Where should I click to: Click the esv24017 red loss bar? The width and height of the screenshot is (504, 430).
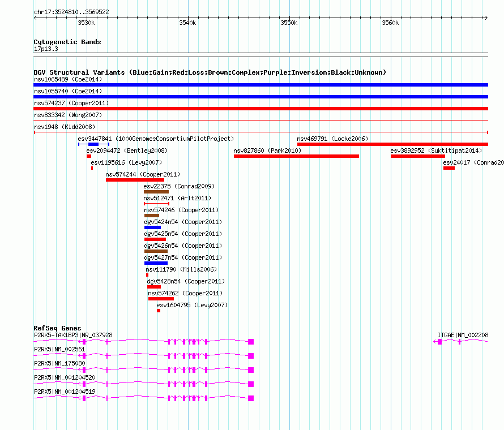tap(449, 168)
